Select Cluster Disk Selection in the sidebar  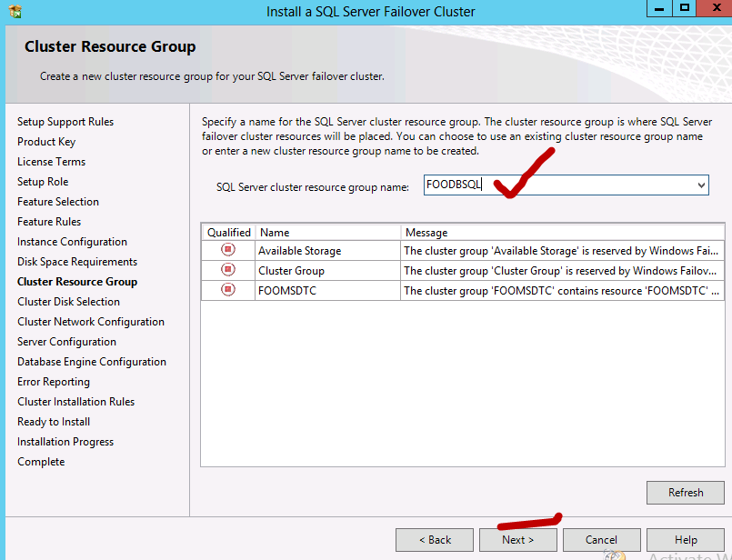coord(68,301)
